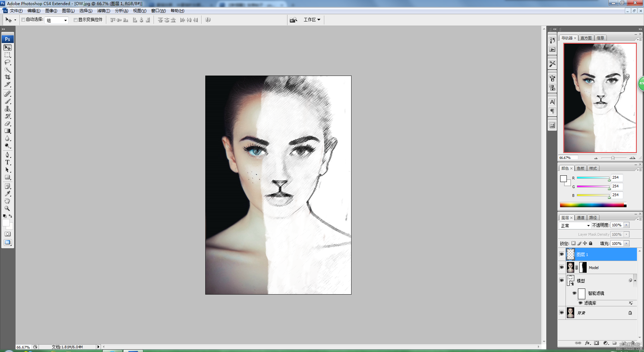Open the 填充 fill slider arrow

click(x=626, y=244)
